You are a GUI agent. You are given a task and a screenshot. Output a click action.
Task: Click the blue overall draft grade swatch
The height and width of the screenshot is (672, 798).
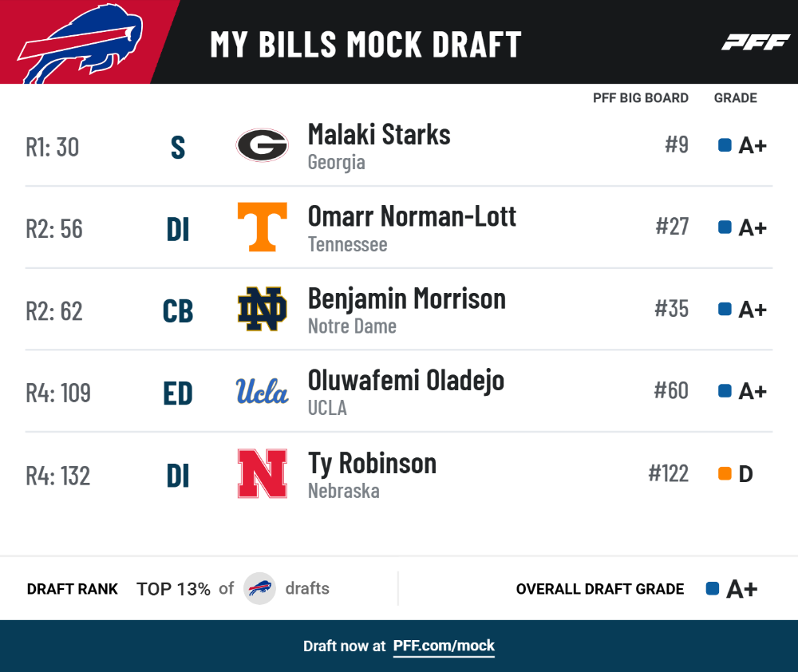pos(713,588)
